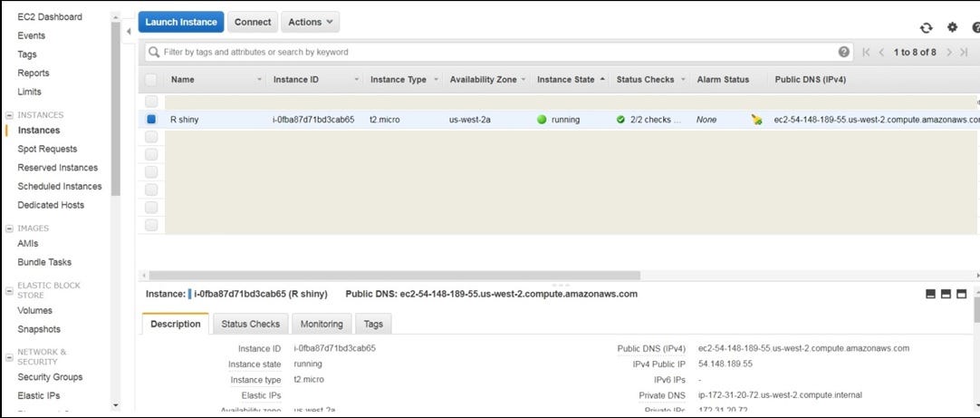The width and height of the screenshot is (980, 418).
Task: Go to last page arrow
Action: pyautogui.click(x=965, y=53)
